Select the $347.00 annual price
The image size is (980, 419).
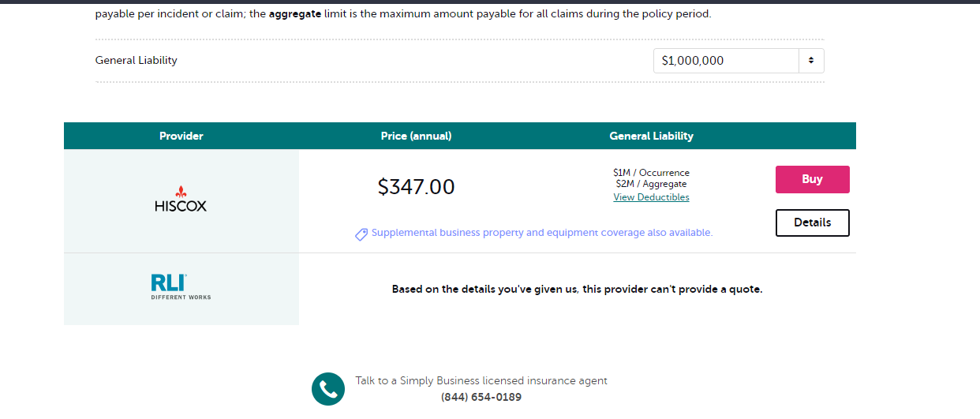[416, 187]
